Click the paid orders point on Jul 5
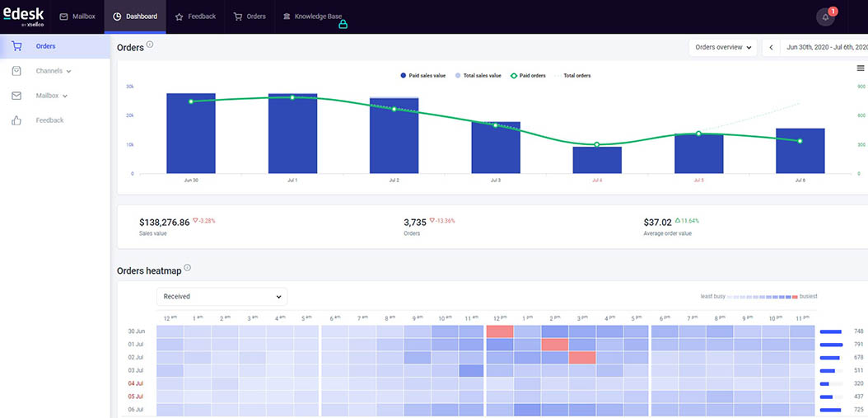The width and height of the screenshot is (868, 418). 698,134
